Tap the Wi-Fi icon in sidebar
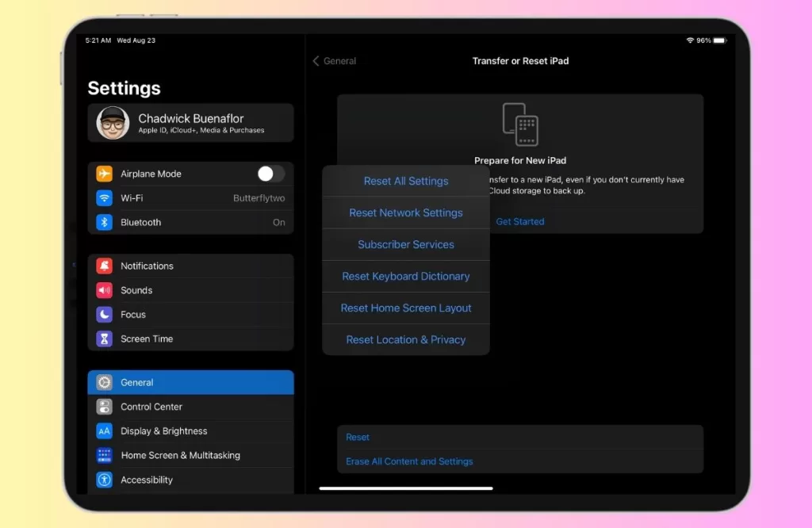The image size is (812, 528). click(104, 198)
